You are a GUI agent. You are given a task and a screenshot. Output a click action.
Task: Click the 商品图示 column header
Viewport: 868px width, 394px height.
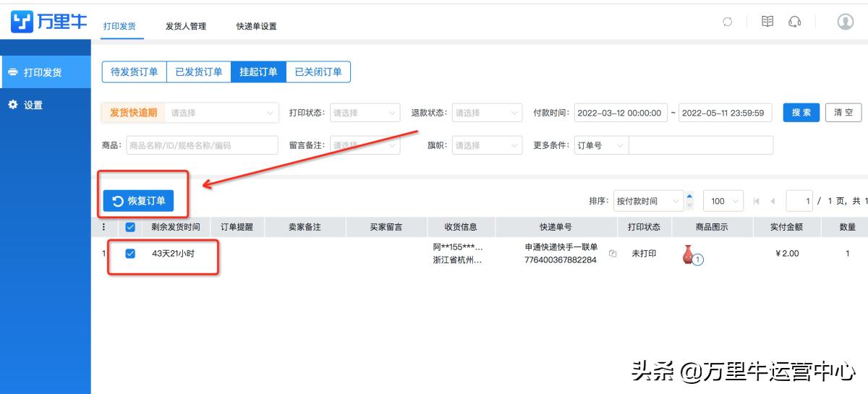pyautogui.click(x=712, y=227)
